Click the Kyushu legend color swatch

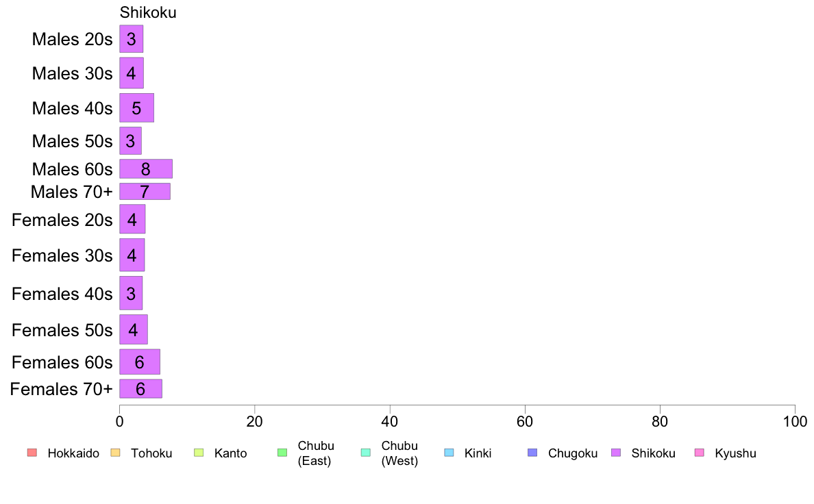700,453
